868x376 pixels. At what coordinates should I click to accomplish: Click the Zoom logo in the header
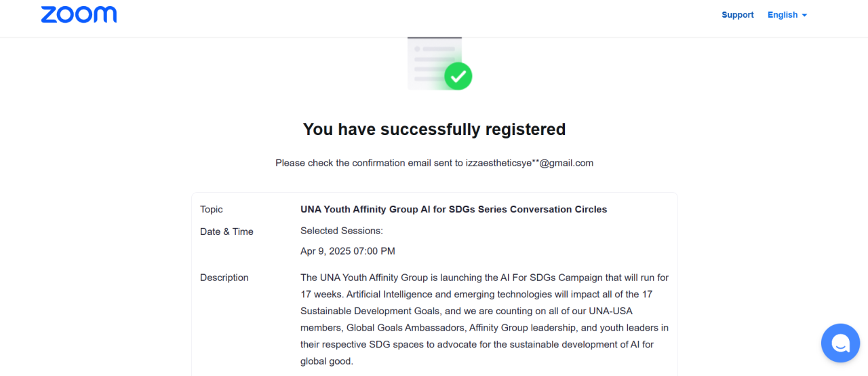[79, 15]
